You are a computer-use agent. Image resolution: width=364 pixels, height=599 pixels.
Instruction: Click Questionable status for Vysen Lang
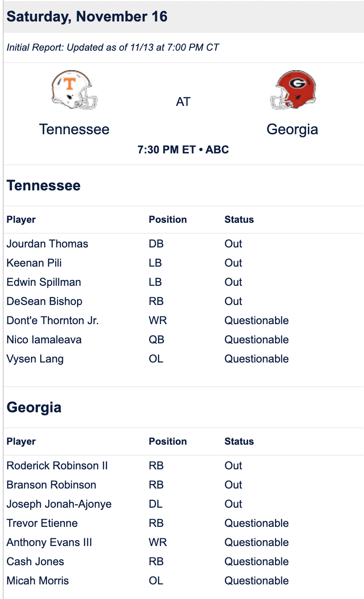pos(256,359)
